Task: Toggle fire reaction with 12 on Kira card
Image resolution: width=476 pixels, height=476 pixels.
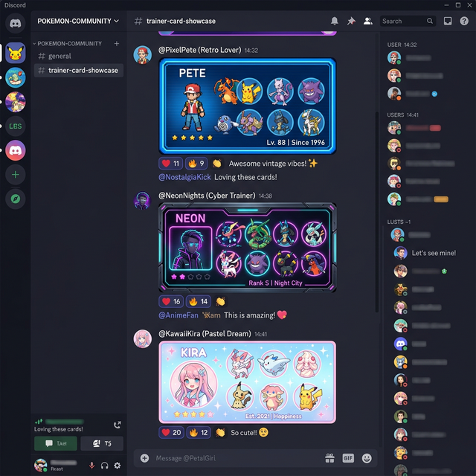Action: point(199,432)
